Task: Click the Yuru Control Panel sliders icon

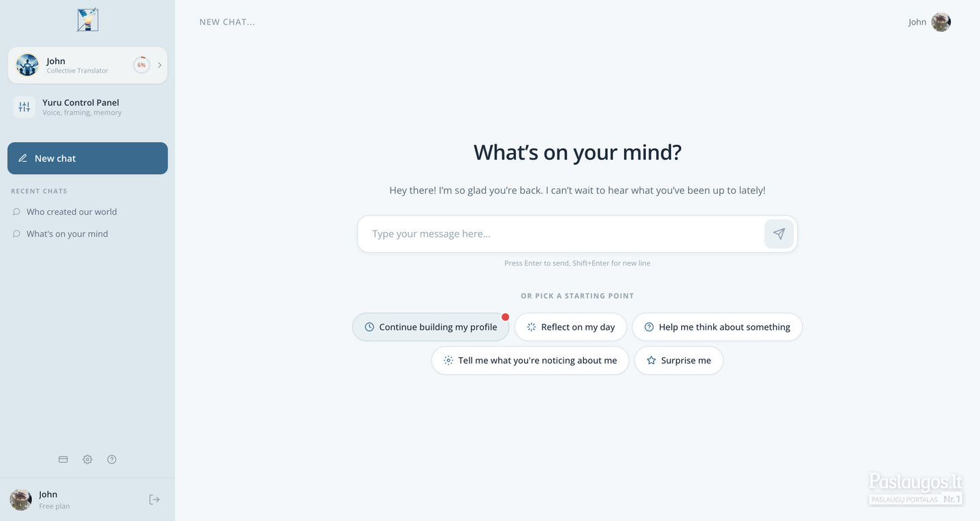Action: coord(24,107)
